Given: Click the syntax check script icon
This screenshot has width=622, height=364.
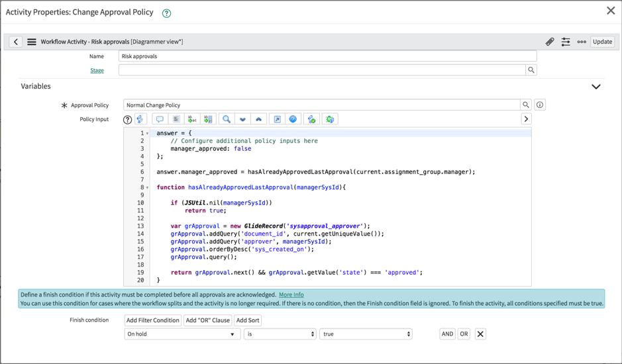Looking at the screenshot, I should tap(311, 119).
